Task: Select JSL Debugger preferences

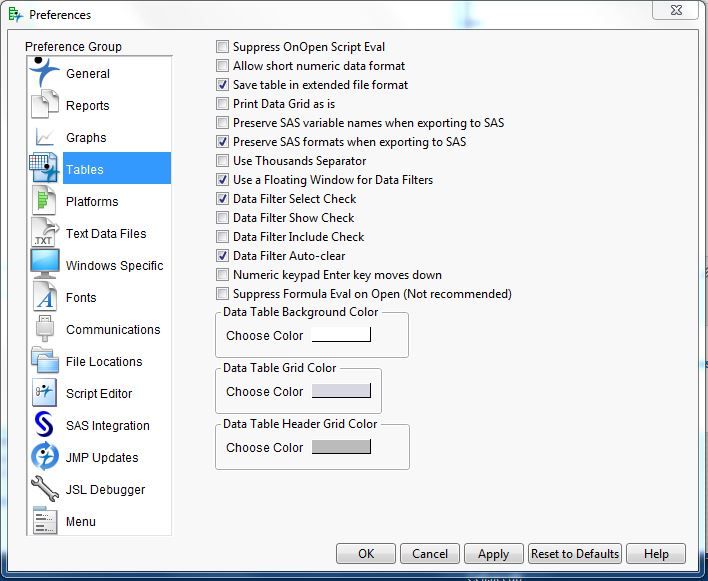Action: click(x=105, y=490)
